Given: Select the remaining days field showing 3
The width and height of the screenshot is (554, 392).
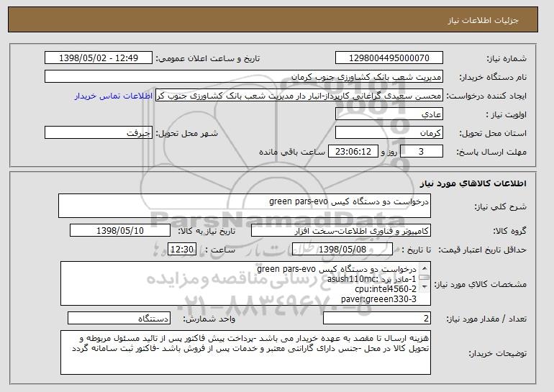Looking at the screenshot, I should click(x=421, y=152).
